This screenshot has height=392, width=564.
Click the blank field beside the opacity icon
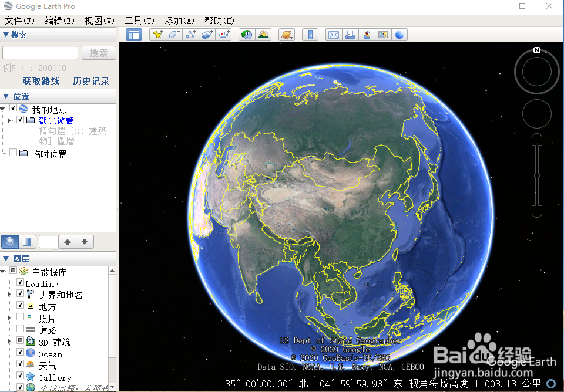point(49,241)
